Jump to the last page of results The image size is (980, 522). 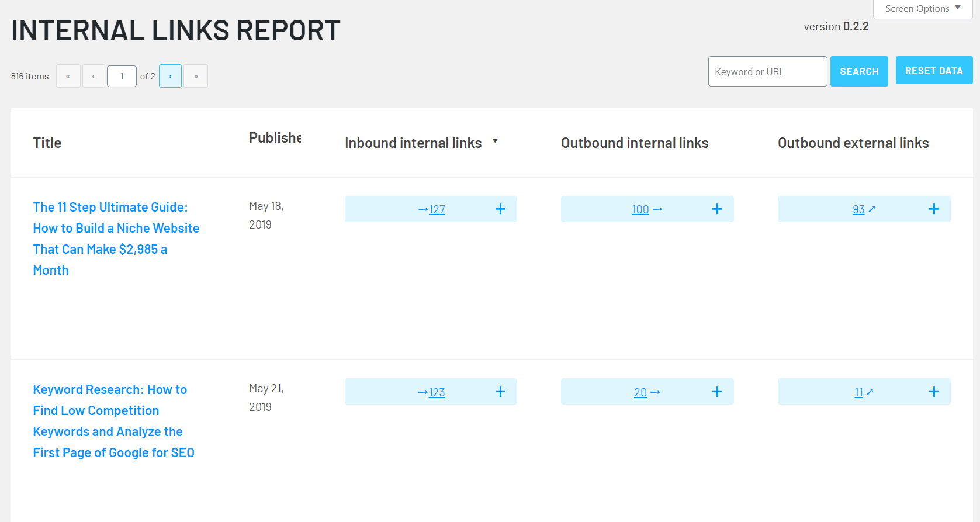pyautogui.click(x=196, y=76)
